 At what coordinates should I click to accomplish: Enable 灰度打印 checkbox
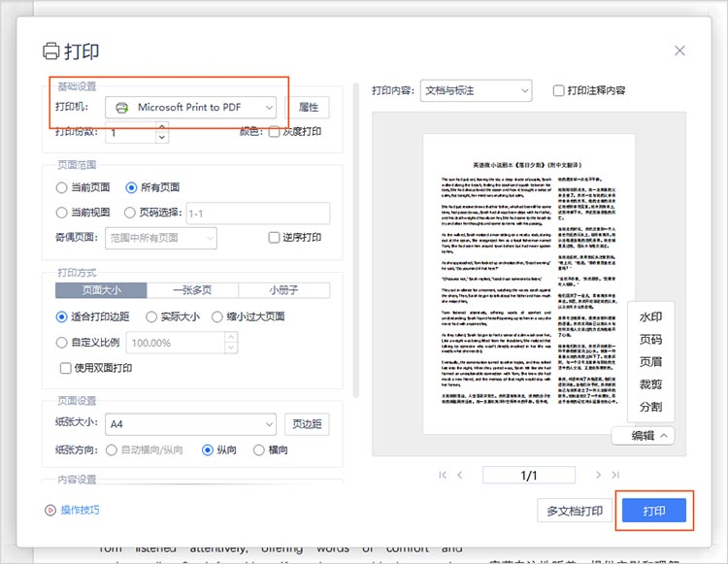[x=274, y=132]
